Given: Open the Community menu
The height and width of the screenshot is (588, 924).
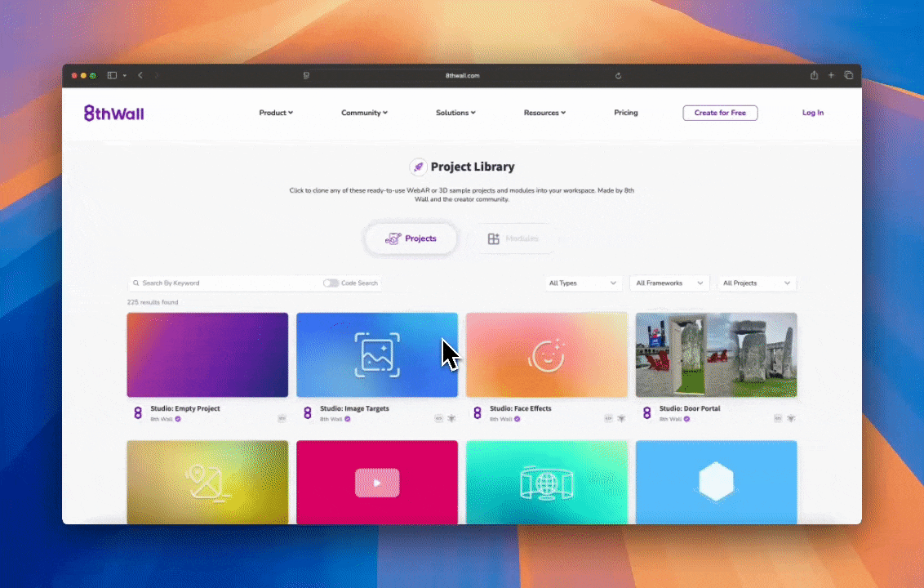Looking at the screenshot, I should [364, 113].
